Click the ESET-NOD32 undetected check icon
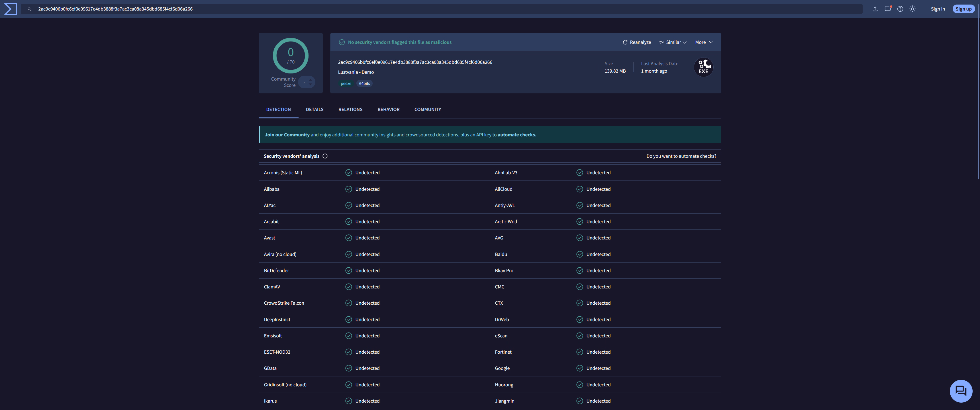 coord(348,352)
